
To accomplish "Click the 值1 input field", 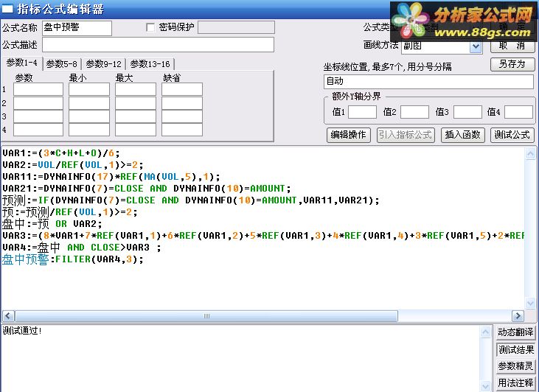I will click(362, 112).
